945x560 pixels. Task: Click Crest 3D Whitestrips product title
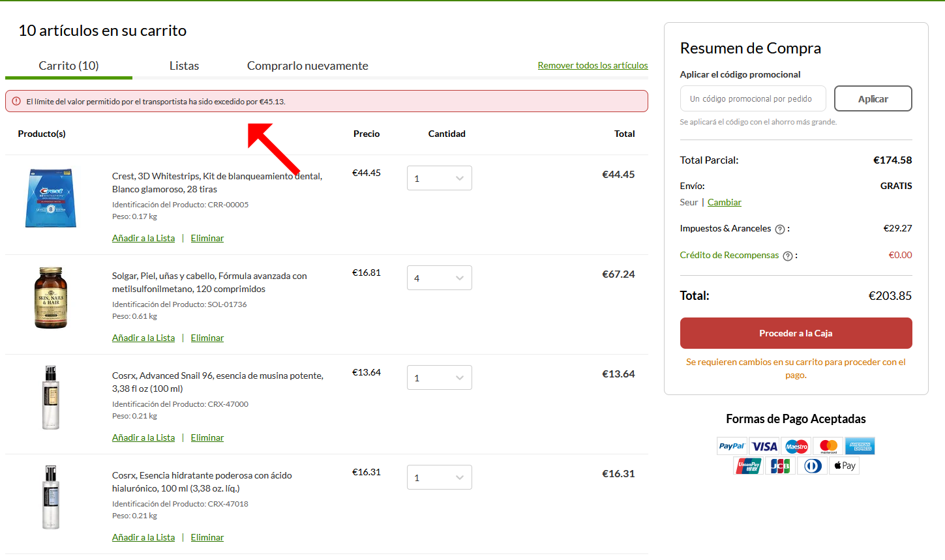(x=217, y=183)
